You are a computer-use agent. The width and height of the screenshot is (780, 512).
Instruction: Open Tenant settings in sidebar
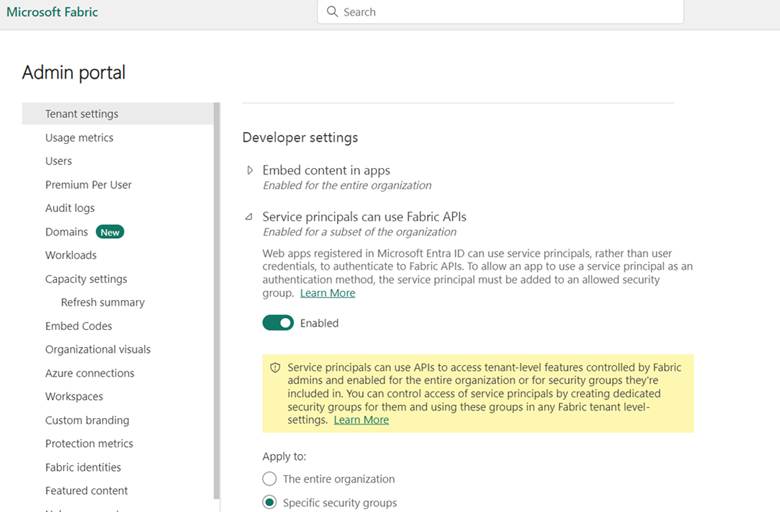(118, 113)
